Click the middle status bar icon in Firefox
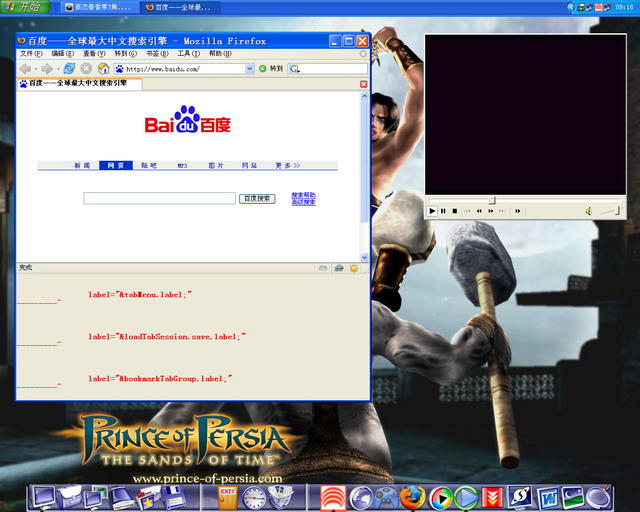 339,268
